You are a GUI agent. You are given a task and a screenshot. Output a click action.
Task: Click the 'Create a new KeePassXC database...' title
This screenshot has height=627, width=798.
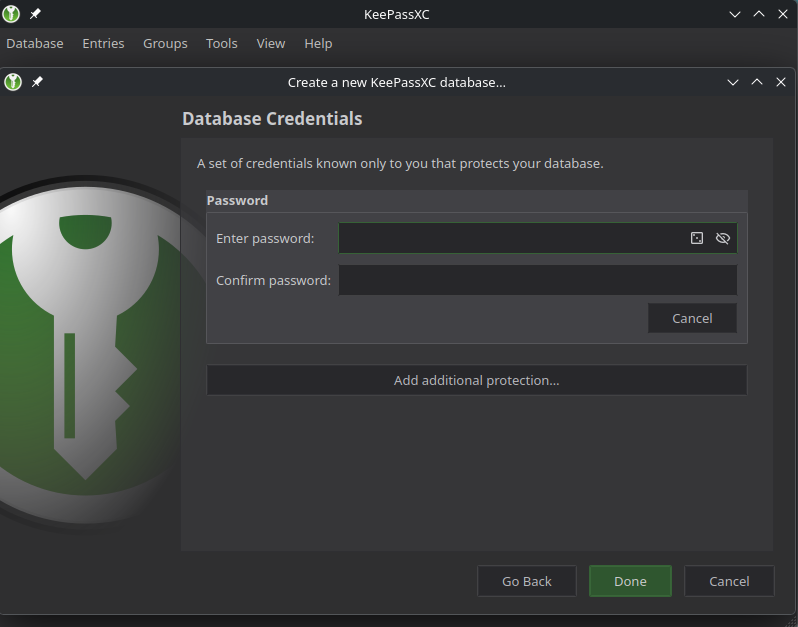[x=397, y=82]
